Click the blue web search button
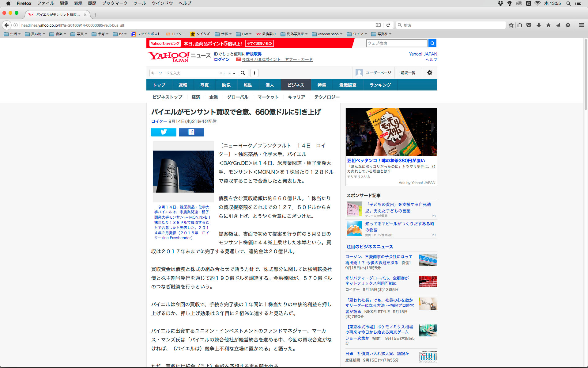The image size is (588, 368). pos(432,43)
